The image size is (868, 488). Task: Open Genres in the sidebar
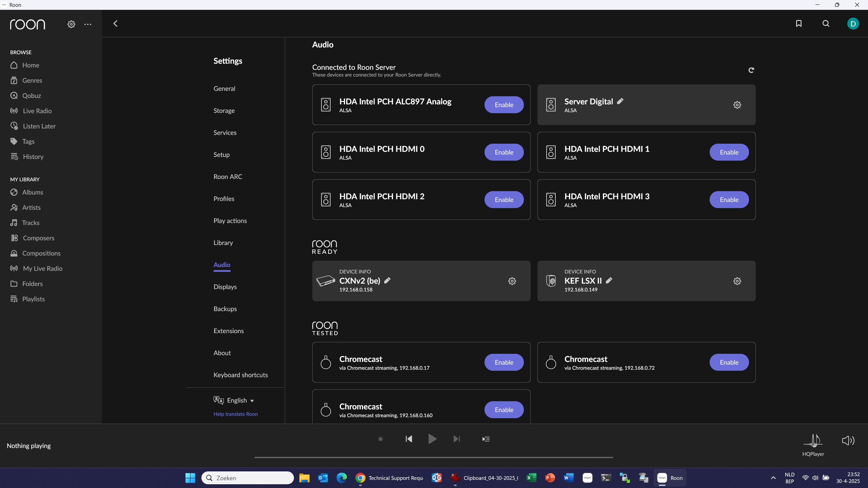tap(26, 80)
